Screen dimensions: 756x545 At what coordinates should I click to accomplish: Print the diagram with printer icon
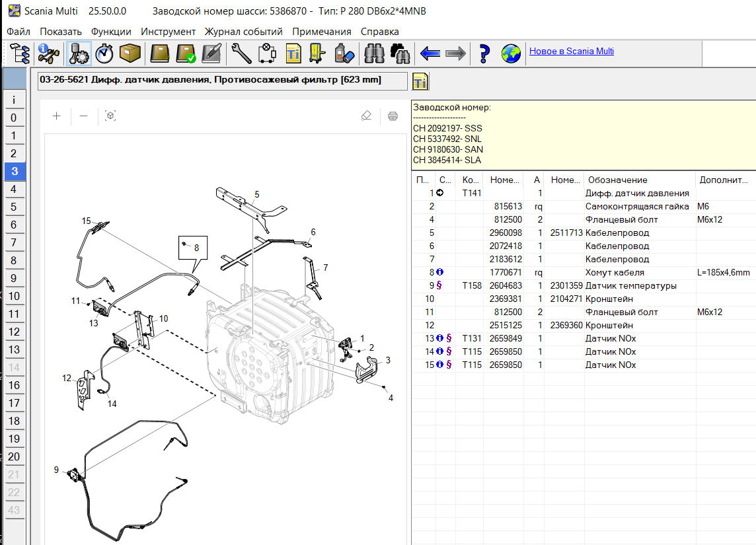coord(393,116)
